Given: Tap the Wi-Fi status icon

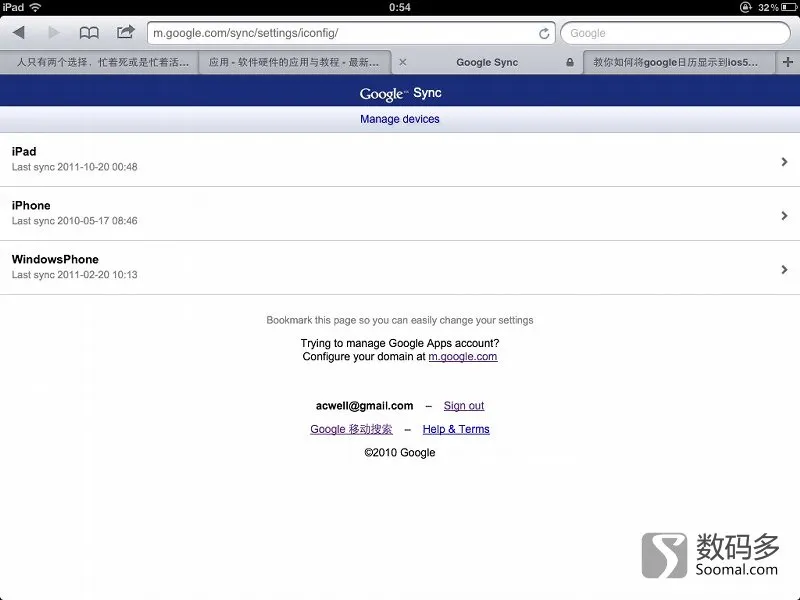Looking at the screenshot, I should (35, 7).
